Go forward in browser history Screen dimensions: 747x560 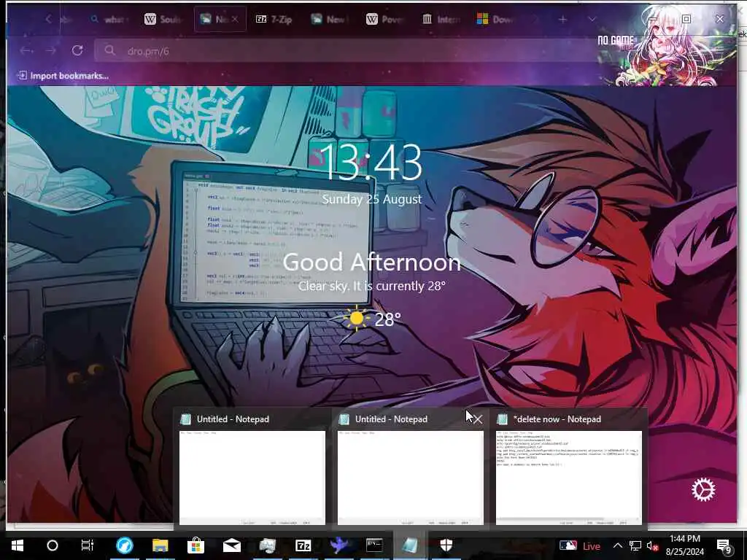coord(51,50)
